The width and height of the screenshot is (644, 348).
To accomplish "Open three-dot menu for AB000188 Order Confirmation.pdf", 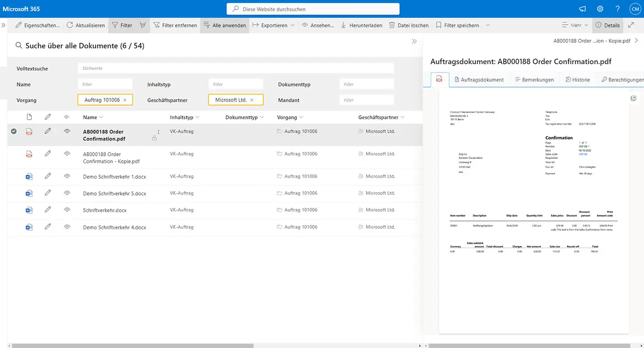I will click(x=158, y=132).
